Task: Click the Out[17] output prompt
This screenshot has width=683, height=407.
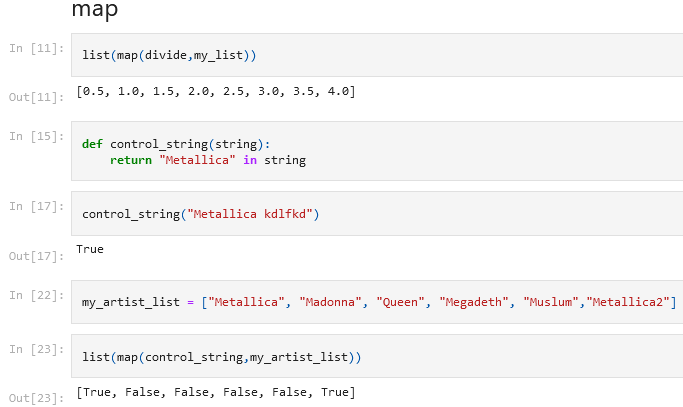Action: pos(37,256)
